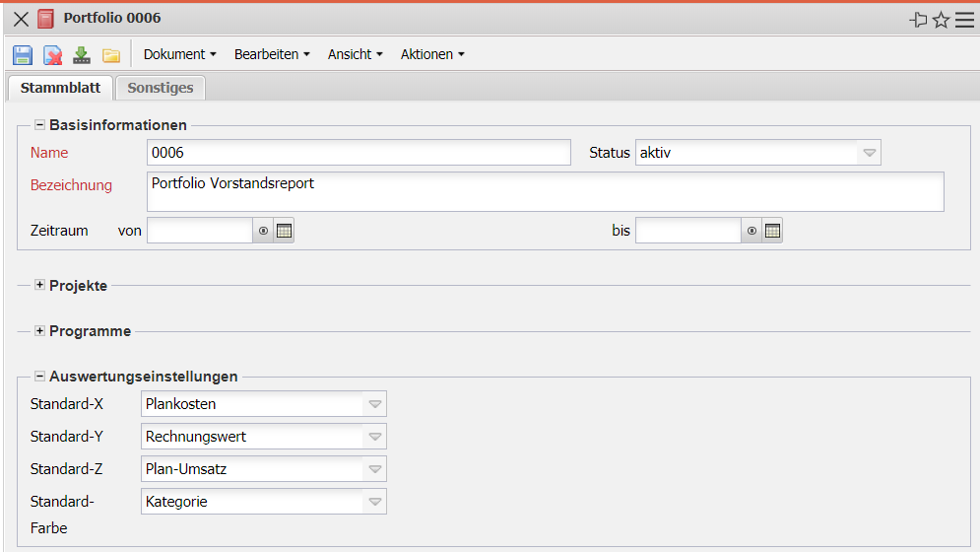Open the Ansicht menu
The height and width of the screenshot is (552, 980).
355,54
